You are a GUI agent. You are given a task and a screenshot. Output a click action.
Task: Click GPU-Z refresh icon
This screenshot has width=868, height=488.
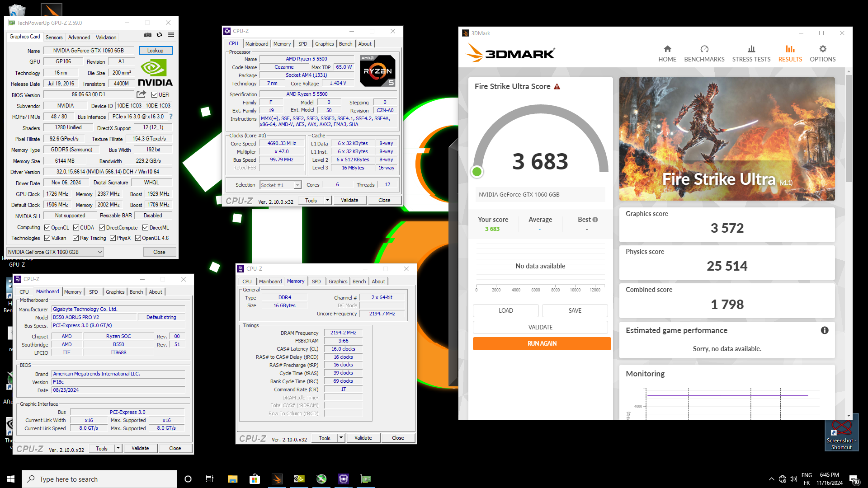[159, 35]
